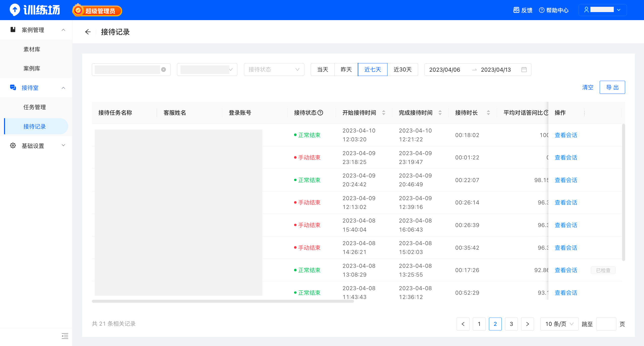This screenshot has height=346, width=644.
Task: Open the 反馈 feedback link
Action: (x=523, y=10)
